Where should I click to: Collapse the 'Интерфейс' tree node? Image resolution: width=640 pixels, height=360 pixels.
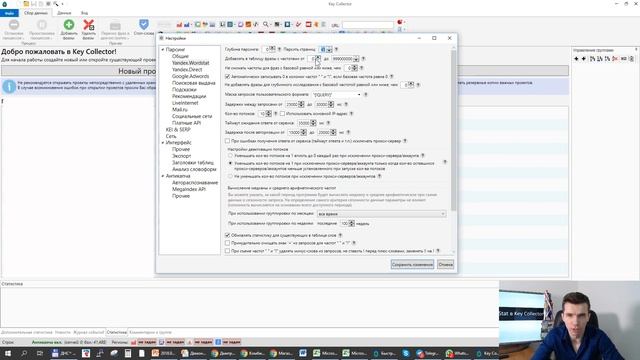coord(163,143)
